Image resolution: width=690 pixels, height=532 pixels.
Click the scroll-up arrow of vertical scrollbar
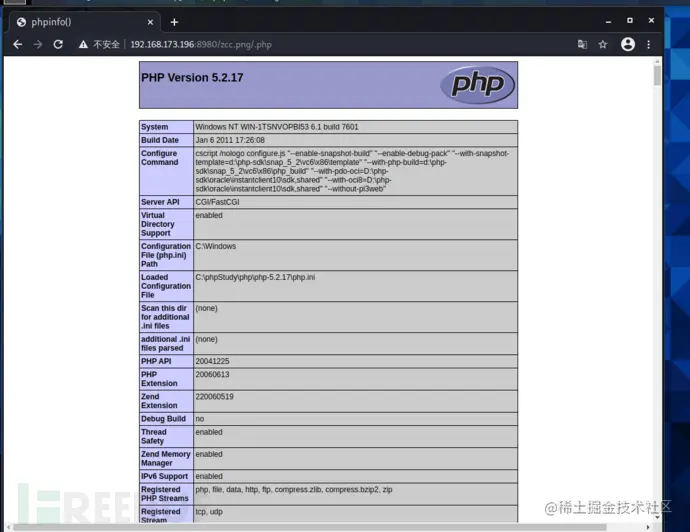(657, 61)
